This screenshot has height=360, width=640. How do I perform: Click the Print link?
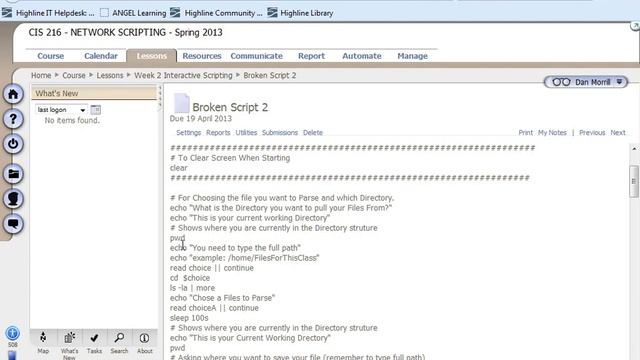tap(525, 133)
